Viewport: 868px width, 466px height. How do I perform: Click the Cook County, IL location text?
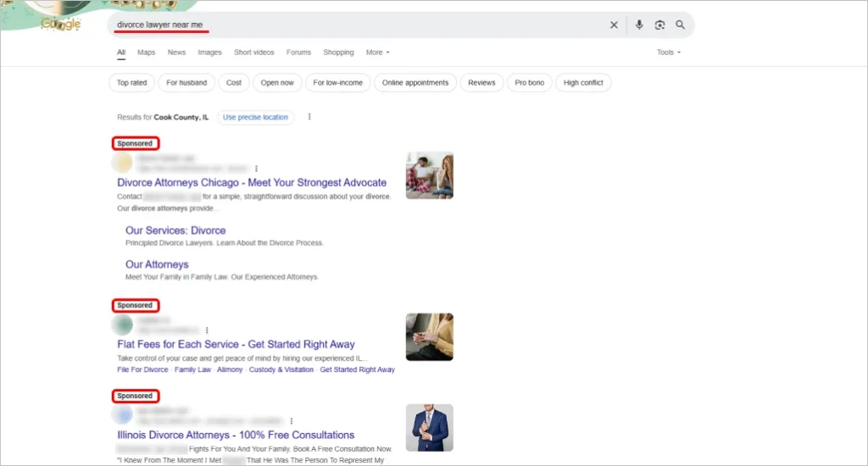(181, 117)
